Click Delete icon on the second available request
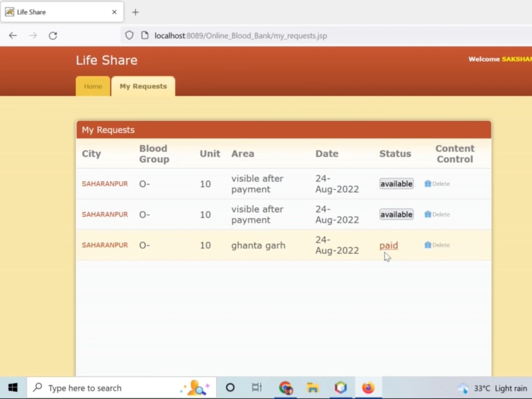 [x=436, y=214]
